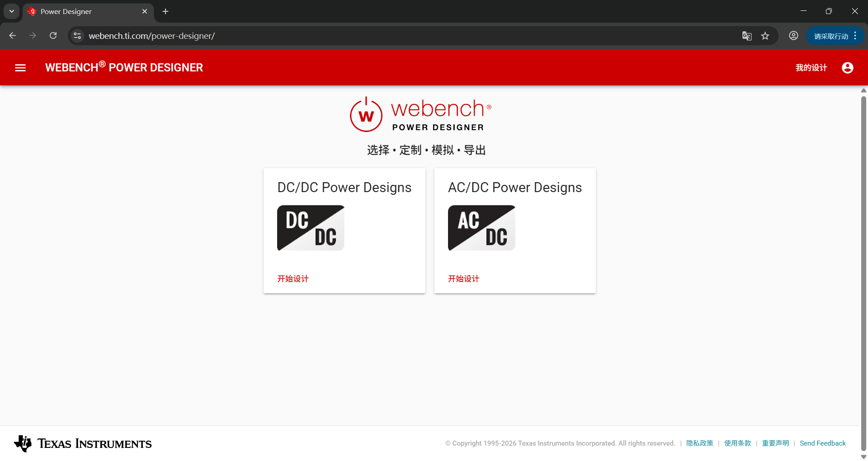Image resolution: width=868 pixels, height=461 pixels.
Task: Click the DC/DC Power Designs card title
Action: coord(344,188)
